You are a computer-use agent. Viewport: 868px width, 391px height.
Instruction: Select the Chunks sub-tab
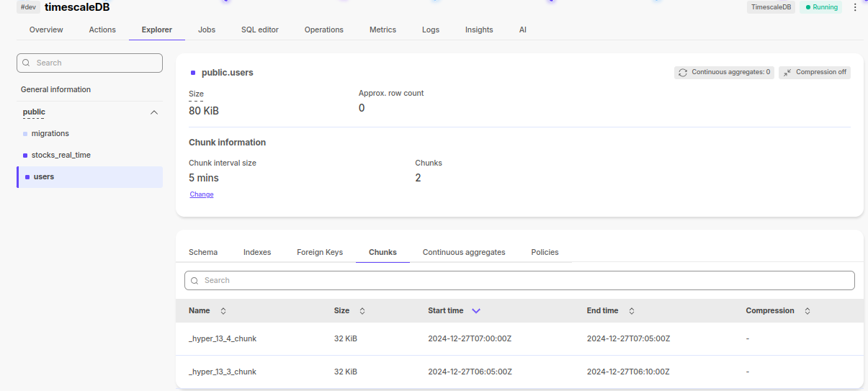pyautogui.click(x=382, y=252)
